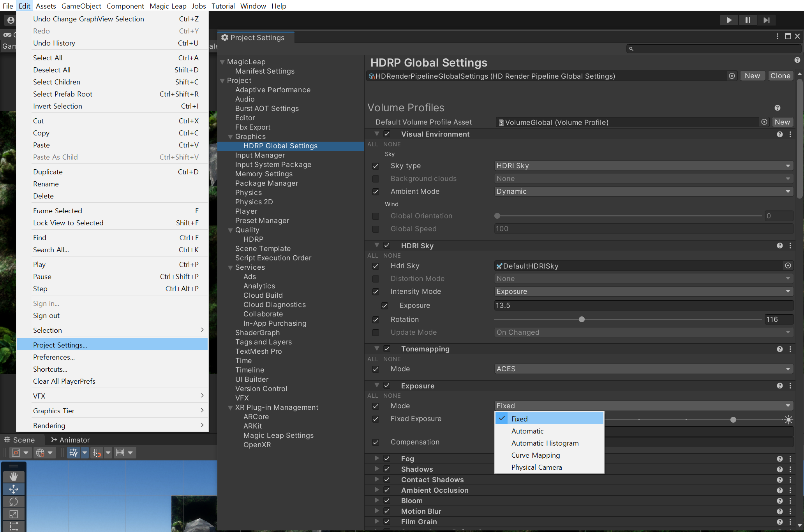Click the Clone button
Screen dimensions: 804x532
pyautogui.click(x=780, y=76)
